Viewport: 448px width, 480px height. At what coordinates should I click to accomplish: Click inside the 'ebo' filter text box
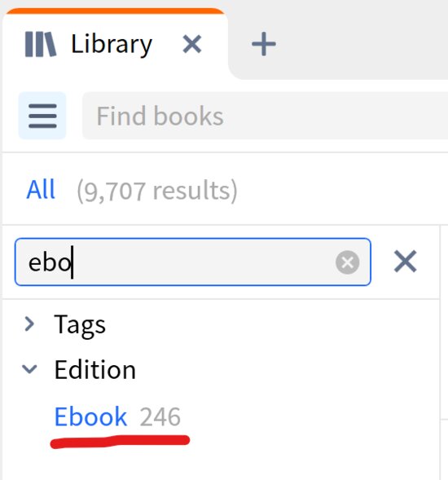(193, 262)
